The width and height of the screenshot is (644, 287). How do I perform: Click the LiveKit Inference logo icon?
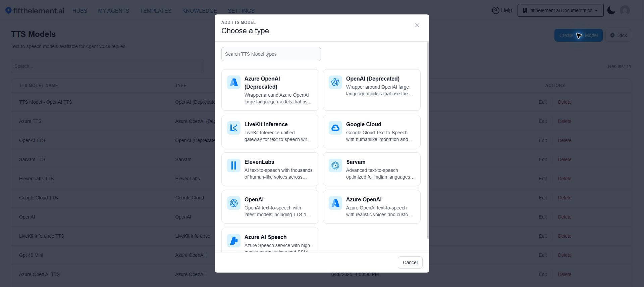[x=234, y=128]
